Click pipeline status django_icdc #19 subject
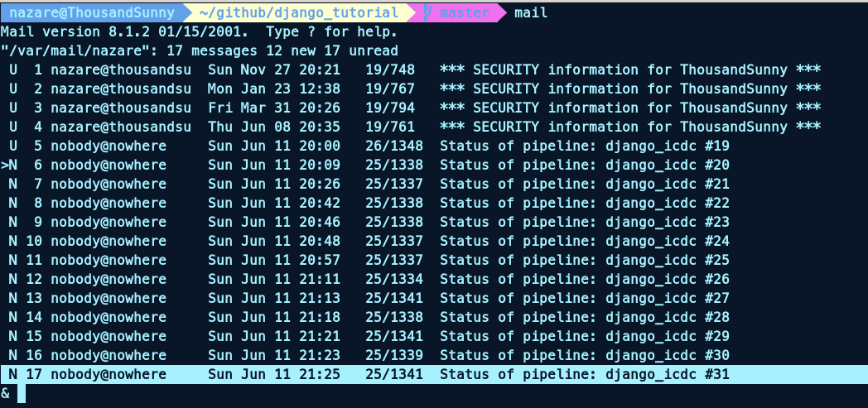Image resolution: width=868 pixels, height=408 pixels. 584,146
